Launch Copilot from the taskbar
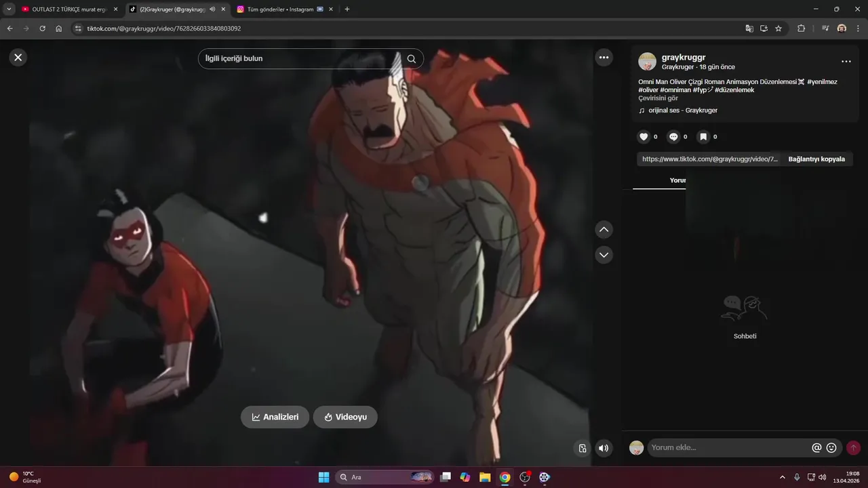Viewport: 868px width, 488px height. click(x=465, y=477)
